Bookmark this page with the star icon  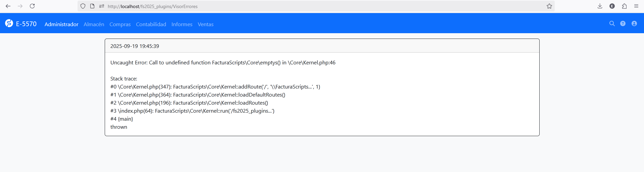pos(549,6)
